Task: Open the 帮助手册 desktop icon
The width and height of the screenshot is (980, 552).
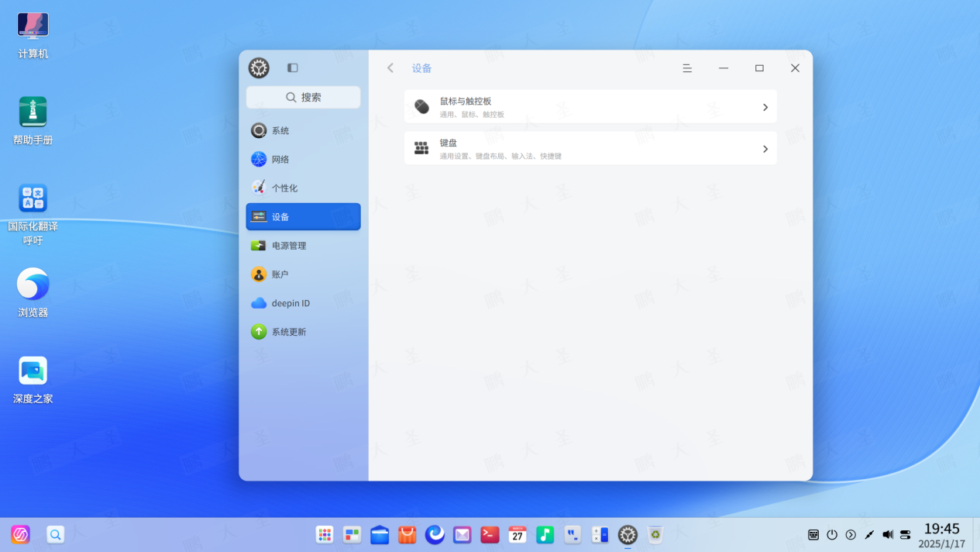Action: (x=33, y=121)
